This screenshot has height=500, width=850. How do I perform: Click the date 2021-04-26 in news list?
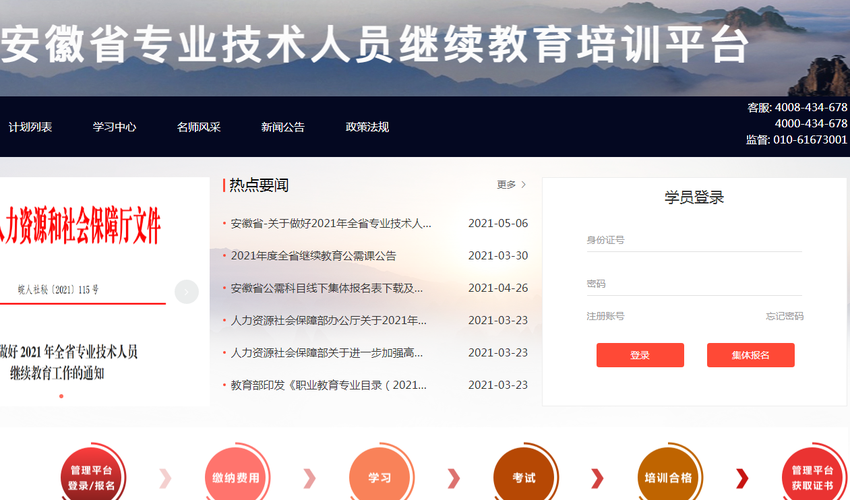[498, 288]
